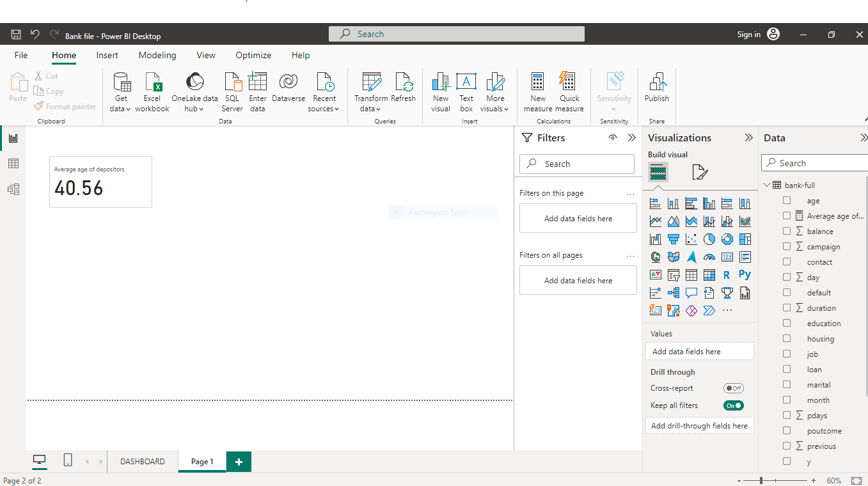
Task: Select the R script visual icon
Action: [x=727, y=274]
